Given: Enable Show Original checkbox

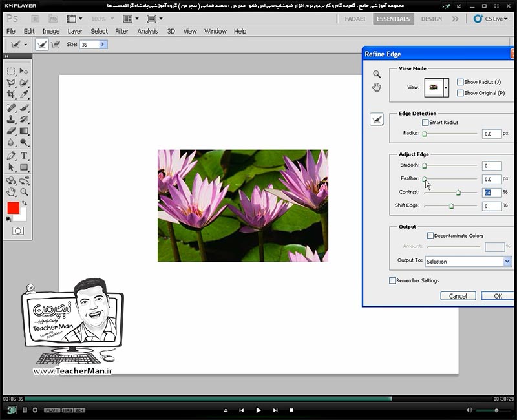Looking at the screenshot, I should pos(460,93).
